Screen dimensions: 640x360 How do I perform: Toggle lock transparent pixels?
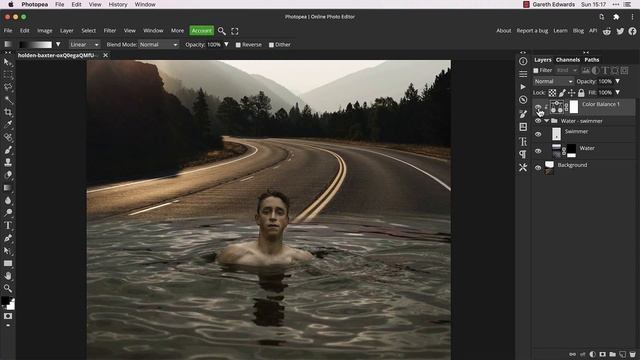552,93
